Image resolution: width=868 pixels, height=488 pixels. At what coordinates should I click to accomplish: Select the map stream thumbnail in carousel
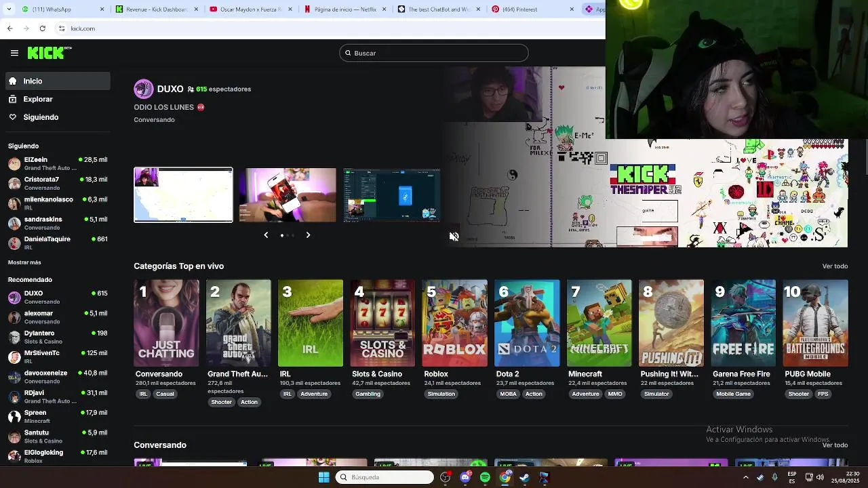pyautogui.click(x=183, y=195)
